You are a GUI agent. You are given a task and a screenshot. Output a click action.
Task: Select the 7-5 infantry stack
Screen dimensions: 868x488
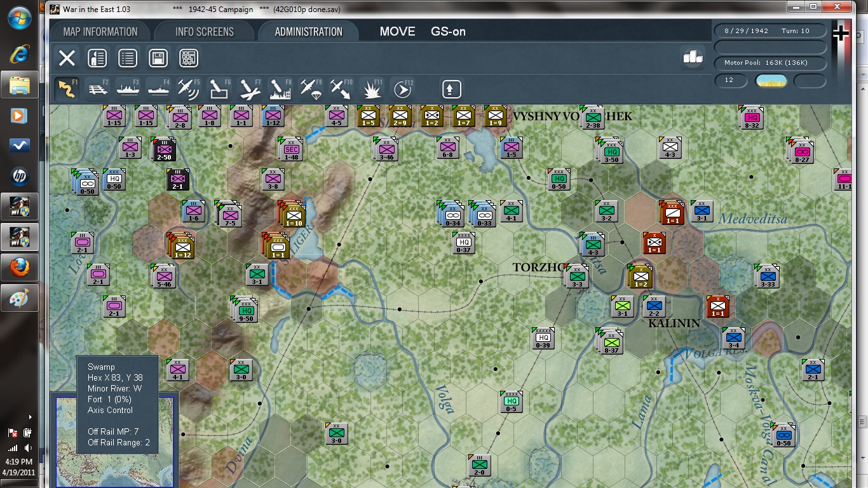(x=227, y=214)
